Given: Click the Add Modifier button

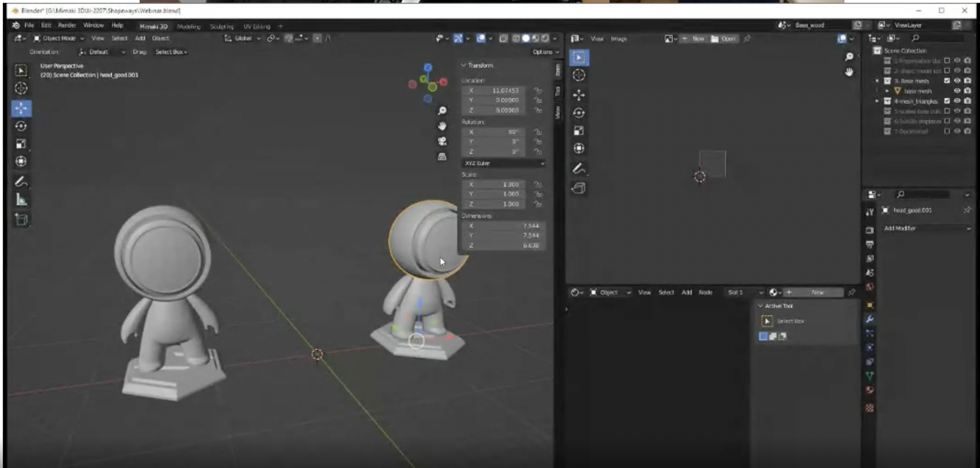Looking at the screenshot, I should click(x=926, y=228).
